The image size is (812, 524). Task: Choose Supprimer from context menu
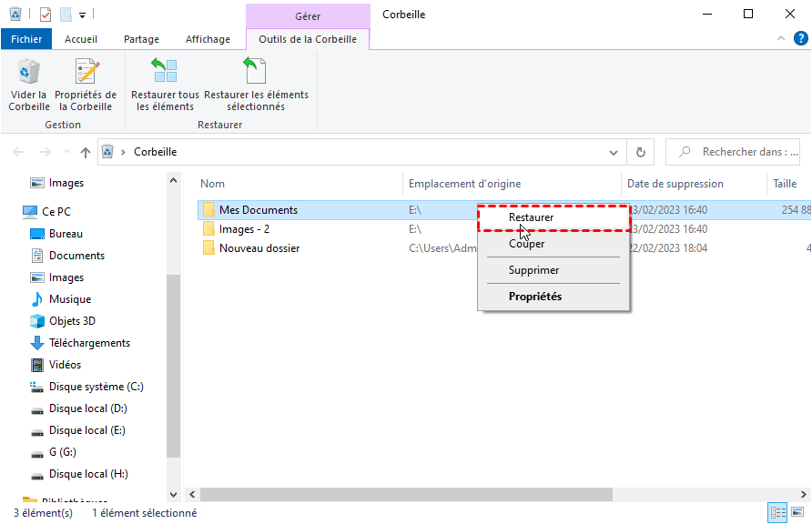tap(534, 270)
